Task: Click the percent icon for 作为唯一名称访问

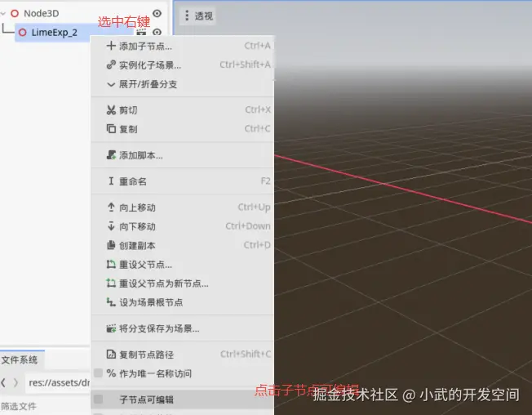Action: pos(111,373)
